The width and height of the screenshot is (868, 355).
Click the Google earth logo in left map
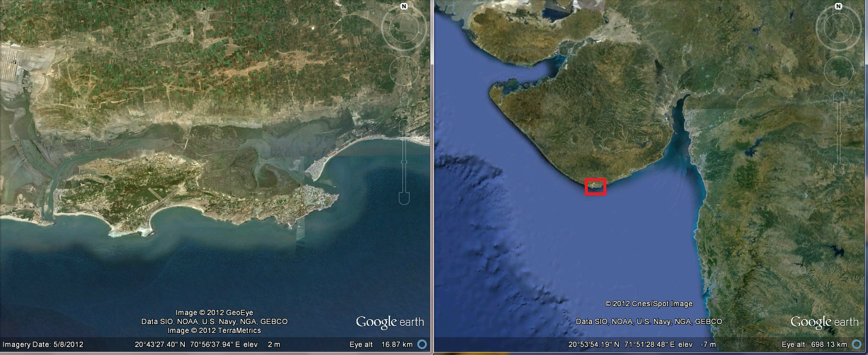(x=390, y=322)
